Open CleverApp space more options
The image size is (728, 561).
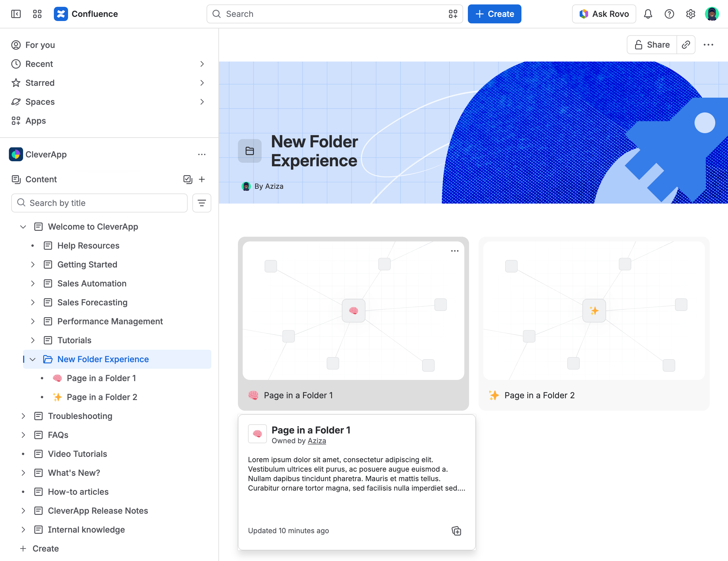click(x=202, y=154)
